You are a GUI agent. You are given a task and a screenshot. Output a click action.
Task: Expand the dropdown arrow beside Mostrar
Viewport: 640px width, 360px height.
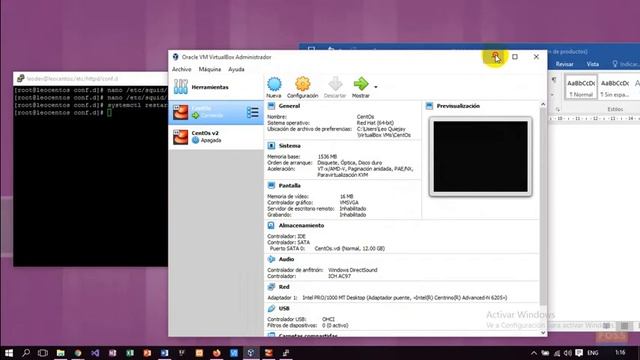point(376,87)
